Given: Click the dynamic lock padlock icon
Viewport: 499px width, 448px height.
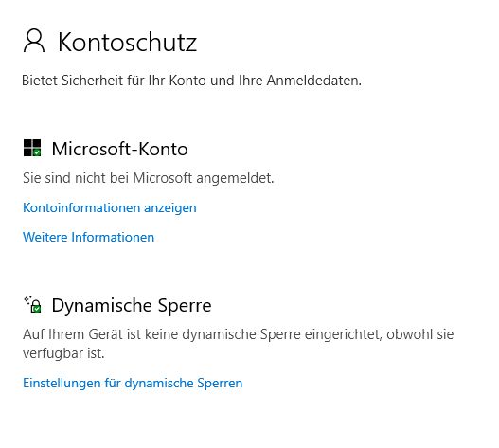Looking at the screenshot, I should pyautogui.click(x=35, y=306).
